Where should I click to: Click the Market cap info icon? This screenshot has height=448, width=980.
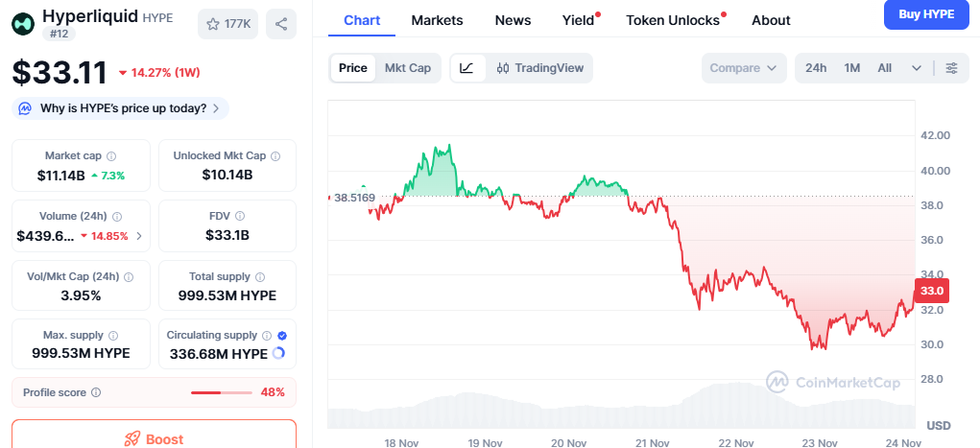click(x=111, y=155)
